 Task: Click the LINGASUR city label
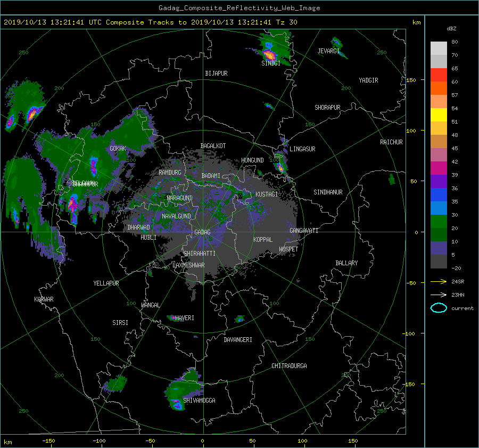tap(302, 149)
